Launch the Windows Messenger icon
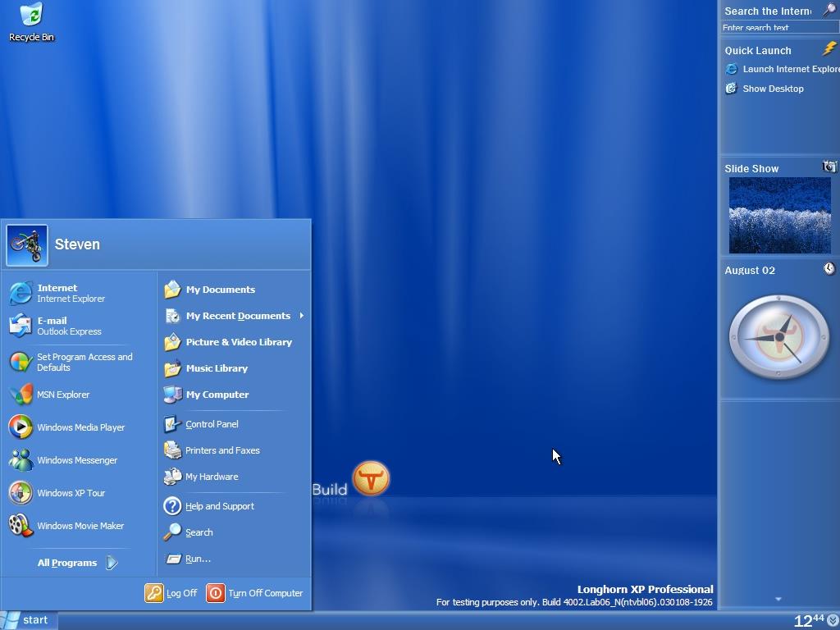Screen dimensions: 840x630 click(21, 460)
